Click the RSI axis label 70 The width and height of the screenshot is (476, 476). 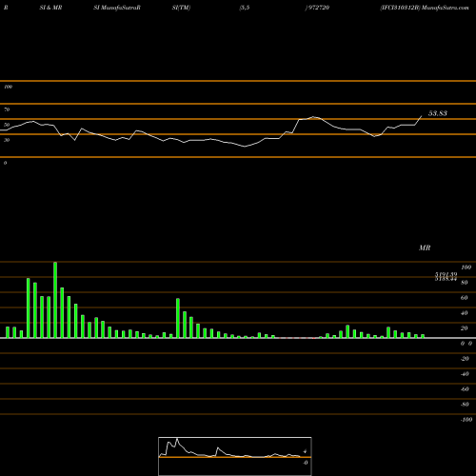[7, 109]
